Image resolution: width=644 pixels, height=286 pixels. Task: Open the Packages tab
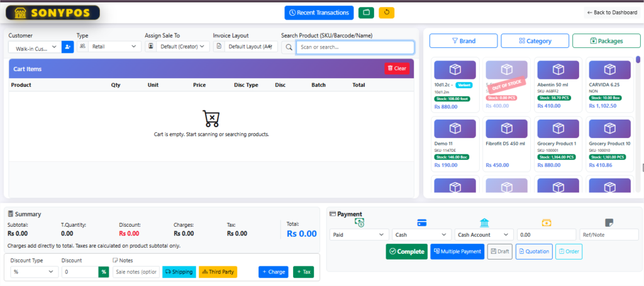click(606, 41)
